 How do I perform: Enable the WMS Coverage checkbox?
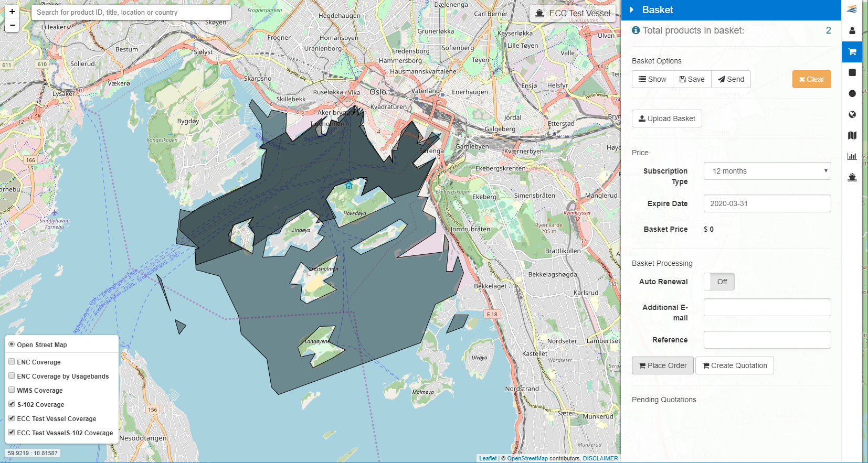pos(12,390)
